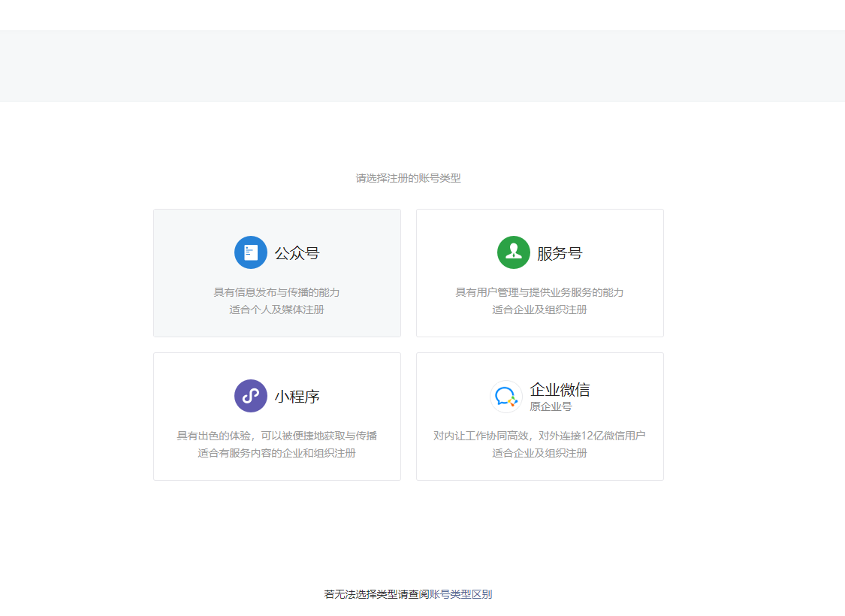The height and width of the screenshot is (616, 845).
Task: Click 适合企业及组织注册 under 企业微信
Action: pyautogui.click(x=539, y=453)
